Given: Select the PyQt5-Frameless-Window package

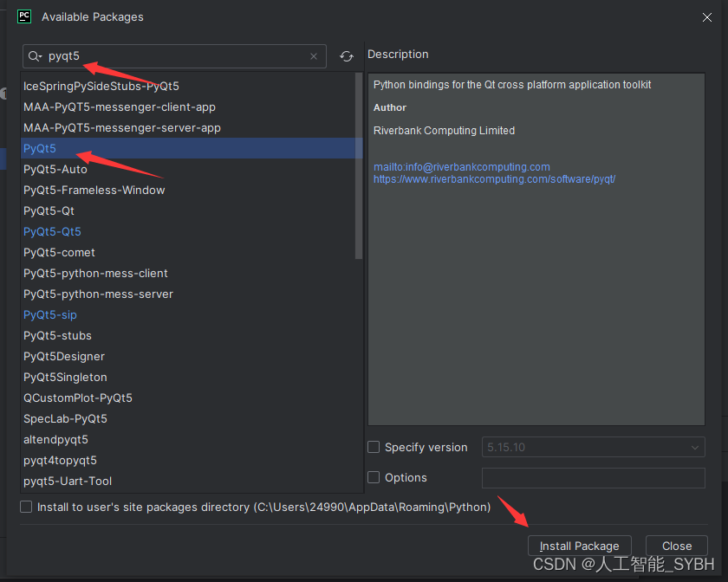Looking at the screenshot, I should (x=192, y=190).
